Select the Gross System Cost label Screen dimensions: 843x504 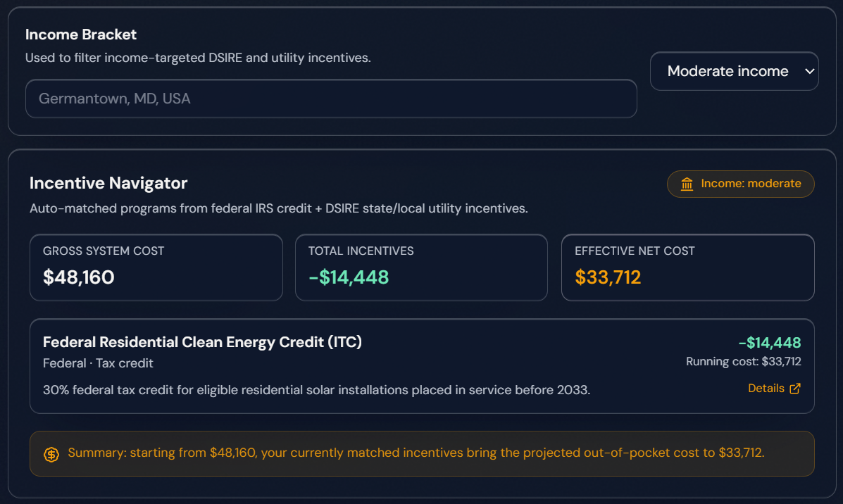click(104, 251)
